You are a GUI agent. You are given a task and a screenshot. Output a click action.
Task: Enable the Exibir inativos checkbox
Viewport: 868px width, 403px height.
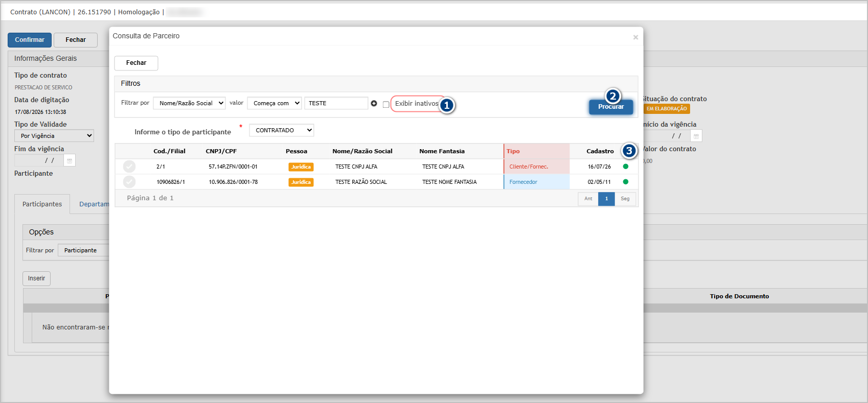tap(386, 104)
